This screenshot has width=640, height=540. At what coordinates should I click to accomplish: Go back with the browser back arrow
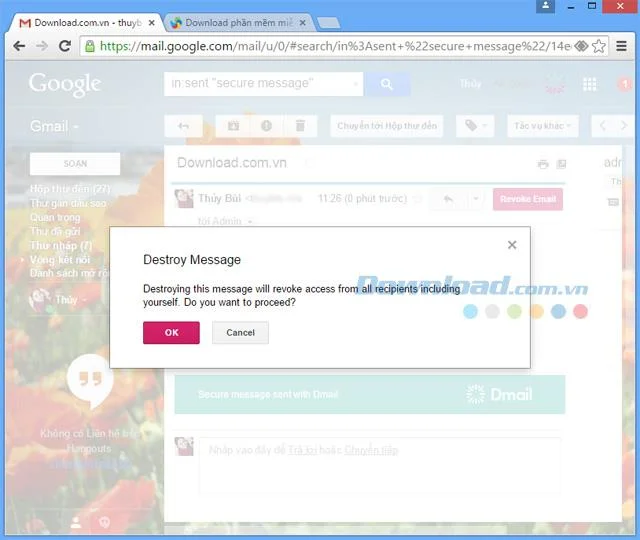coord(19,46)
